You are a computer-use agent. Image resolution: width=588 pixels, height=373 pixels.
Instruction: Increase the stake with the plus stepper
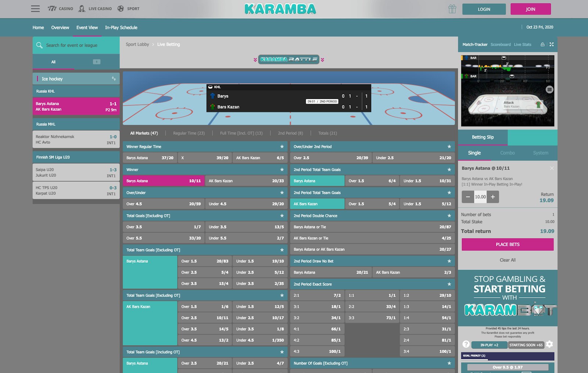(x=493, y=197)
